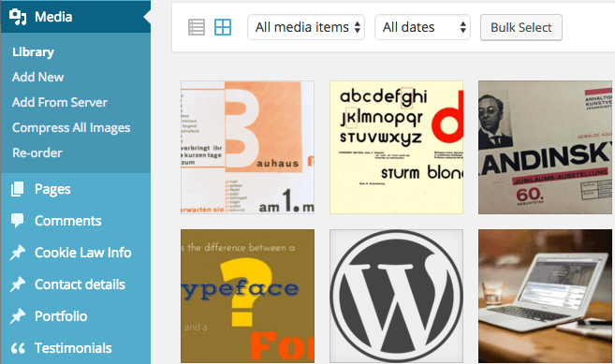Click the Pages icon in sidebar

tap(18, 189)
